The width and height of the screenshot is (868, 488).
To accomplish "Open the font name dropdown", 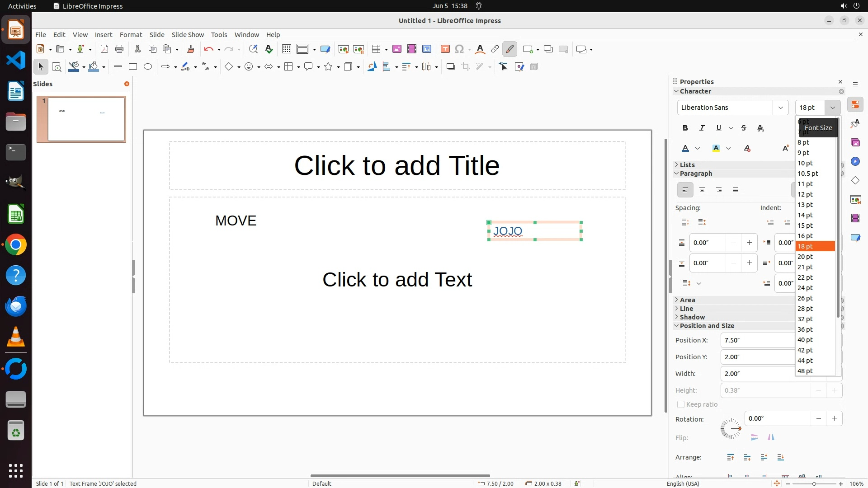I will pyautogui.click(x=780, y=108).
